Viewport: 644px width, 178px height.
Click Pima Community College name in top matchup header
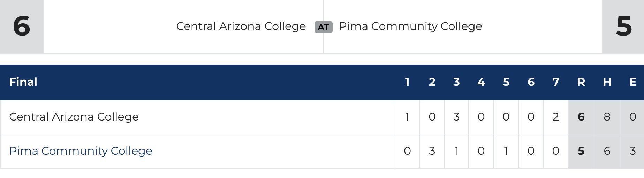pyautogui.click(x=410, y=26)
